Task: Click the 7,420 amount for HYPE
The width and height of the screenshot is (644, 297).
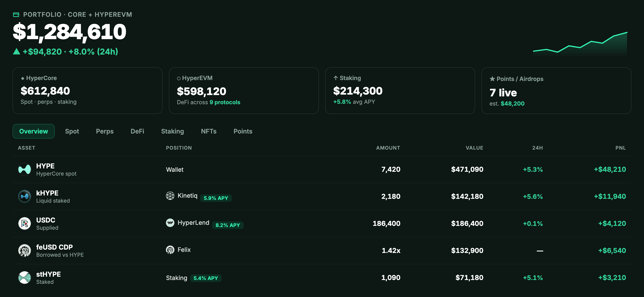Action: [x=391, y=169]
